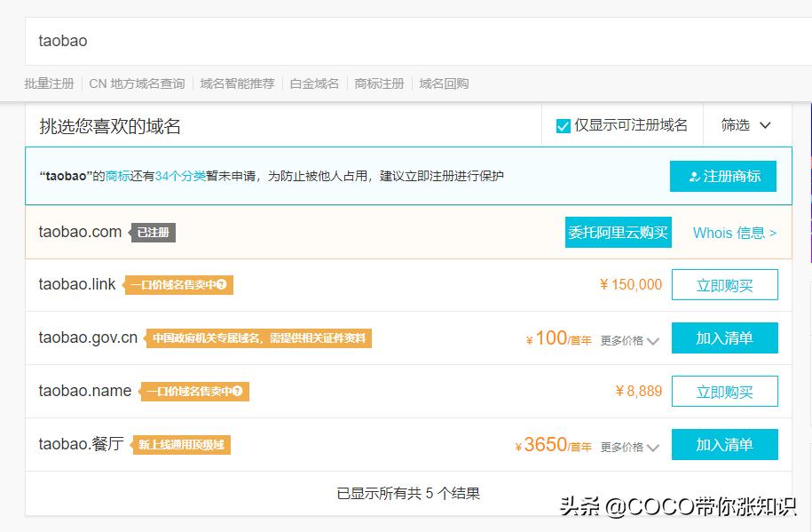
Task: Toggle 仅显示可注册域名 checkbox
Action: click(x=563, y=126)
